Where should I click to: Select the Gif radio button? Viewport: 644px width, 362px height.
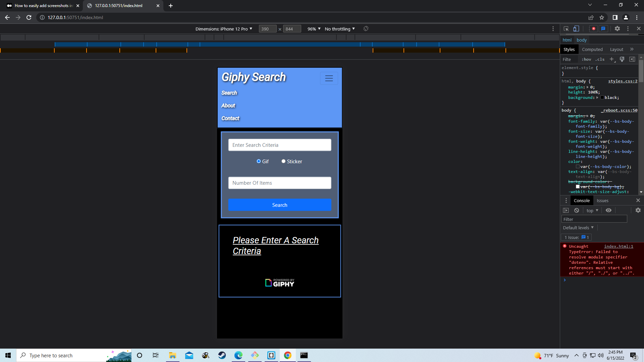(x=259, y=161)
